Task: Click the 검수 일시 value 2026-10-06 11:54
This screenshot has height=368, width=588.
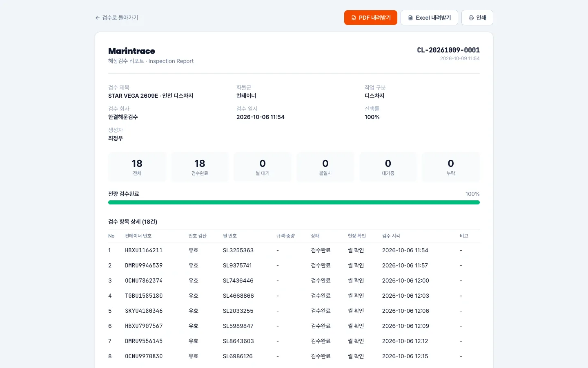Action: 261,117
